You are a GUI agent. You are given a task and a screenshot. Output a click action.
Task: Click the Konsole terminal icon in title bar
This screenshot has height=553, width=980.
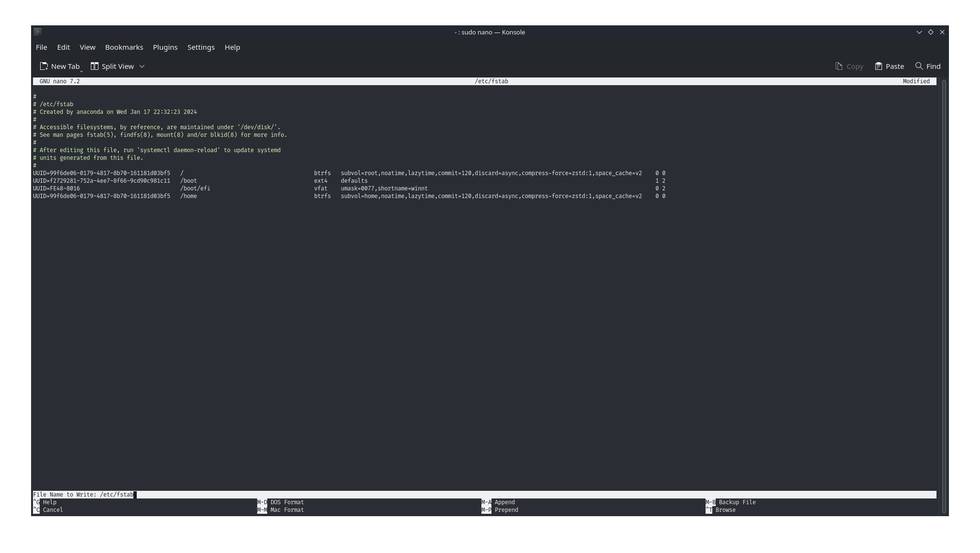point(38,32)
